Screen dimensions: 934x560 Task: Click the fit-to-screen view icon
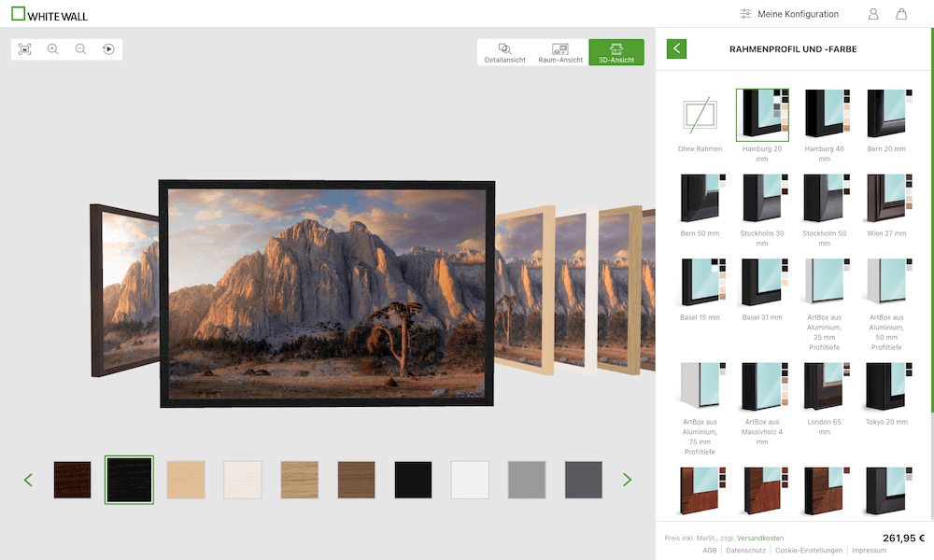25,49
